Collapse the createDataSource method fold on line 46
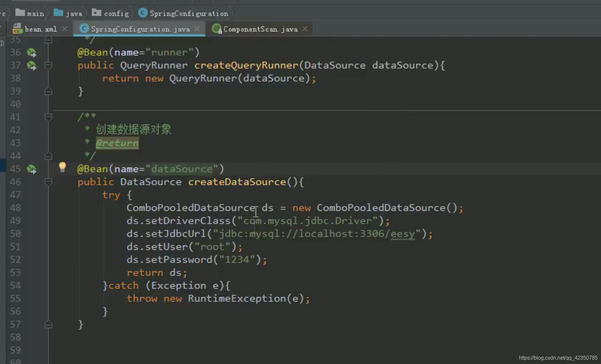Screen dimensions: 601x364 point(49,182)
